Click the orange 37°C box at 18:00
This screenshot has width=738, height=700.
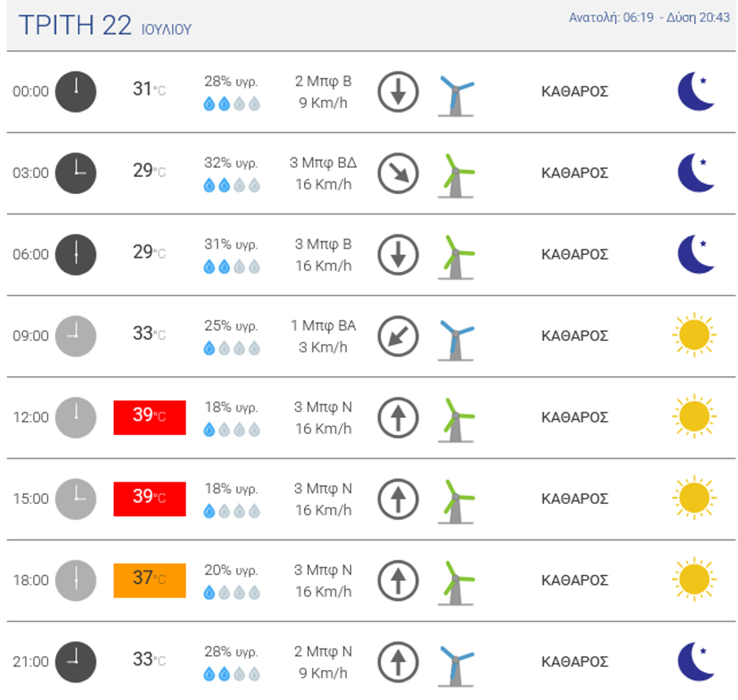coord(150,581)
